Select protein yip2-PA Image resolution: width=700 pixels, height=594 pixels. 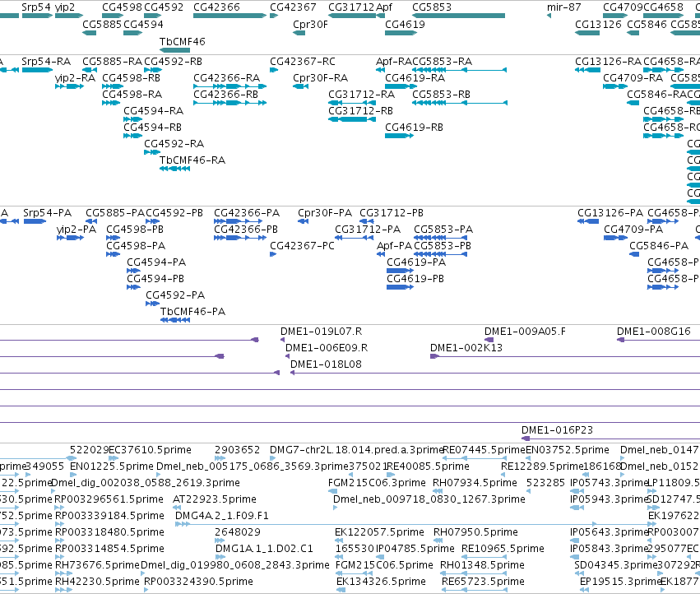pyautogui.click(x=70, y=238)
